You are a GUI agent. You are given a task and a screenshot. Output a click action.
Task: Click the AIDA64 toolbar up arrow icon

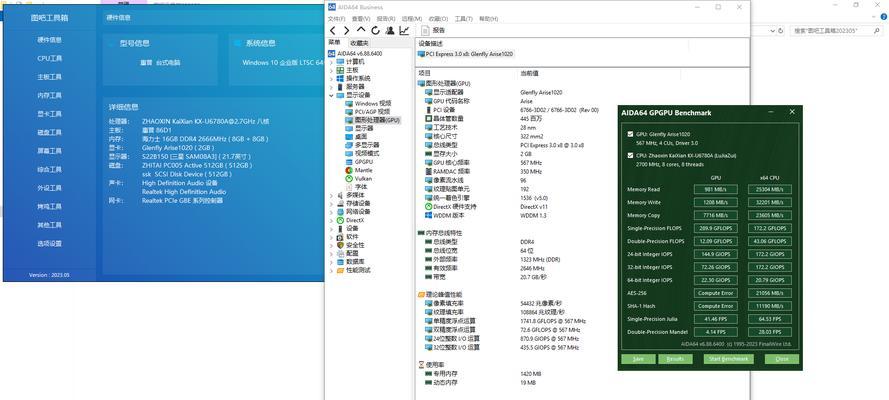(x=361, y=30)
